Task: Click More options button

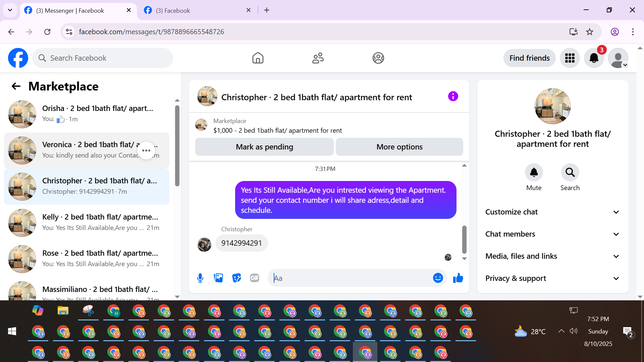Action: tap(399, 147)
